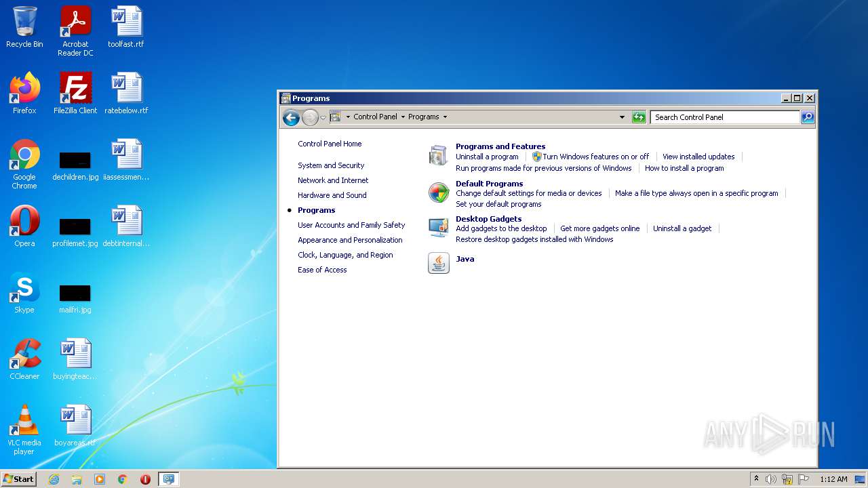Open System and Security category
The image size is (868, 488).
tap(331, 165)
